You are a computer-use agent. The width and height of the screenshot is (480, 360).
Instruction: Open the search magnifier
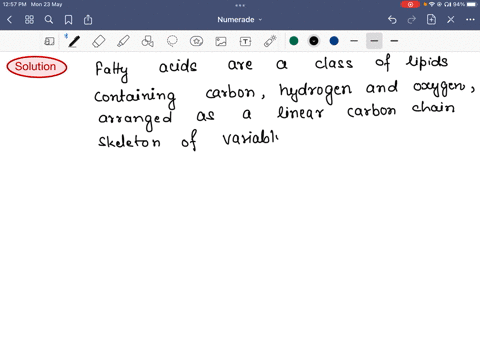tap(49, 20)
